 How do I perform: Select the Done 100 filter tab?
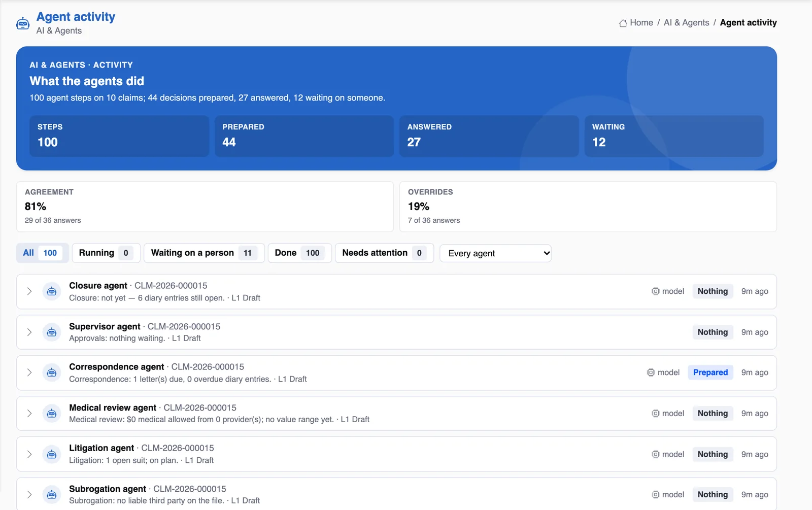point(299,253)
